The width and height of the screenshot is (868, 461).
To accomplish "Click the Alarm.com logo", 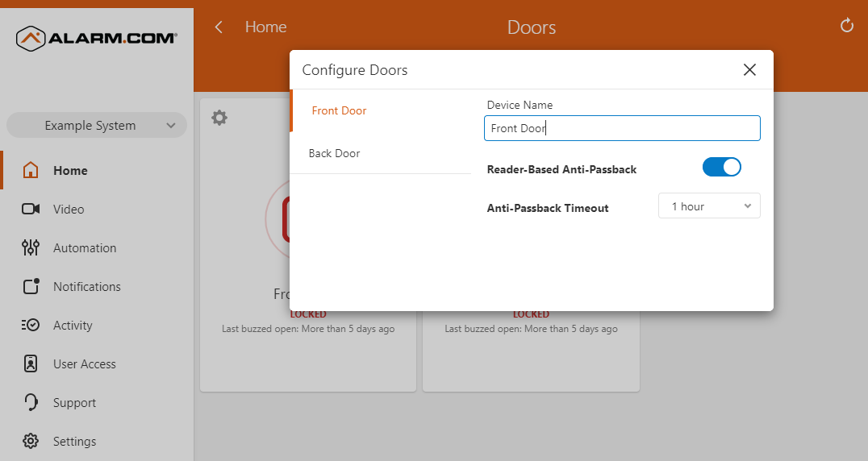I will [x=97, y=37].
